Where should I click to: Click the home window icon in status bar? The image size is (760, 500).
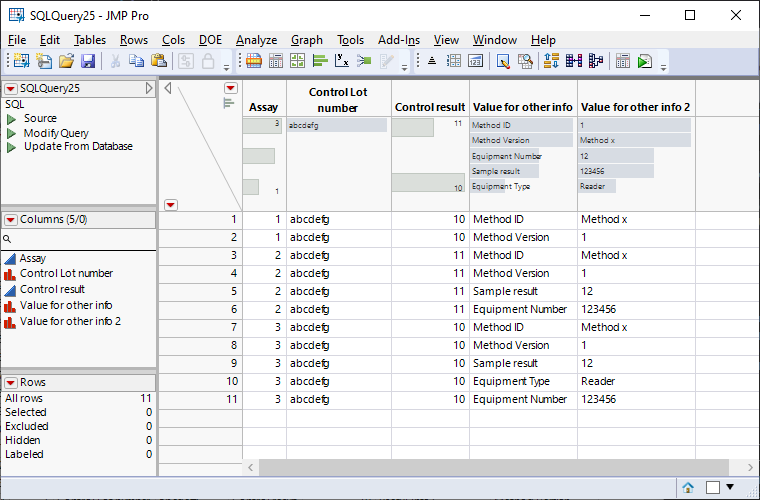[x=688, y=487]
